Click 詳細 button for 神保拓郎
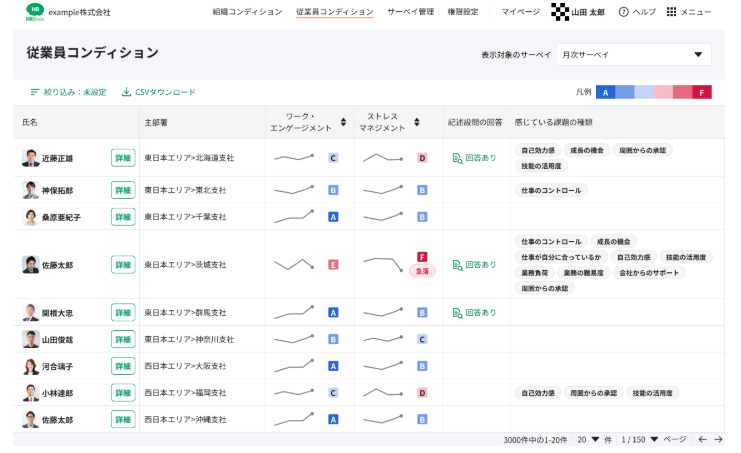This screenshot has height=453, width=741. pos(123,190)
